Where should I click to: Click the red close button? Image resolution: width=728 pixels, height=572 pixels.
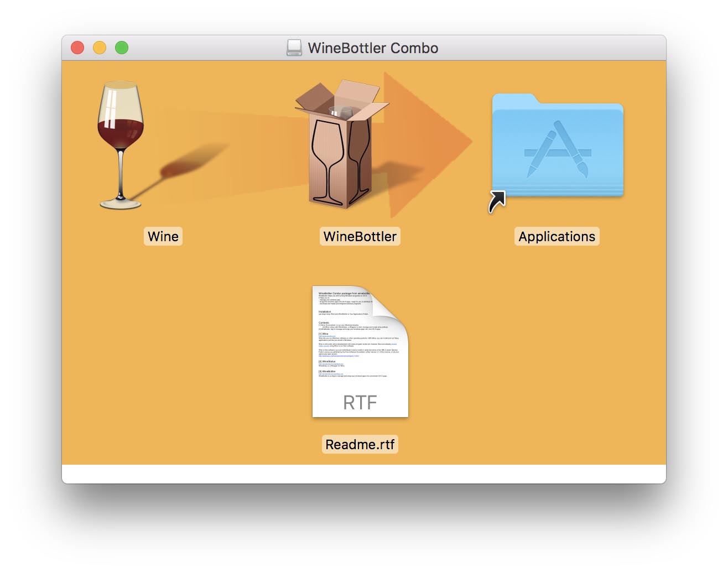(x=77, y=48)
